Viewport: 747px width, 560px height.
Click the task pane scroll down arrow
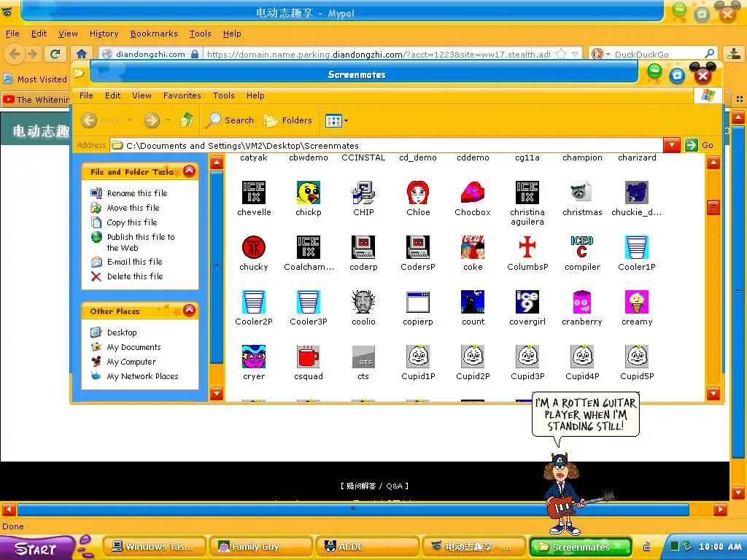coord(217,393)
